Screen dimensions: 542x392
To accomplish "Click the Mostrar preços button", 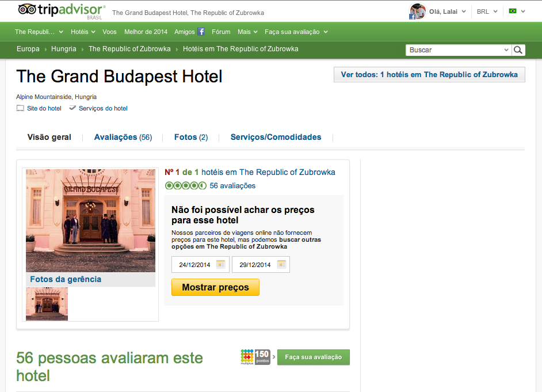I will (x=215, y=287).
